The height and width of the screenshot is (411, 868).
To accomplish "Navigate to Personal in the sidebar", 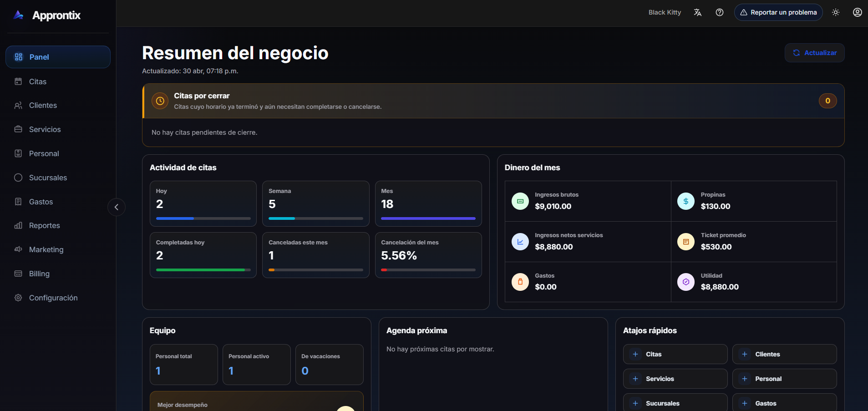I will [58, 153].
